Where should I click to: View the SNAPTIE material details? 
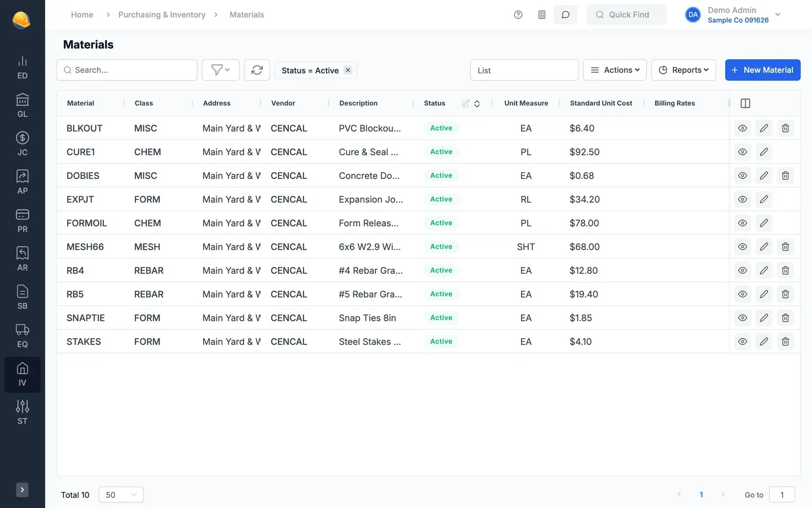[743, 318]
